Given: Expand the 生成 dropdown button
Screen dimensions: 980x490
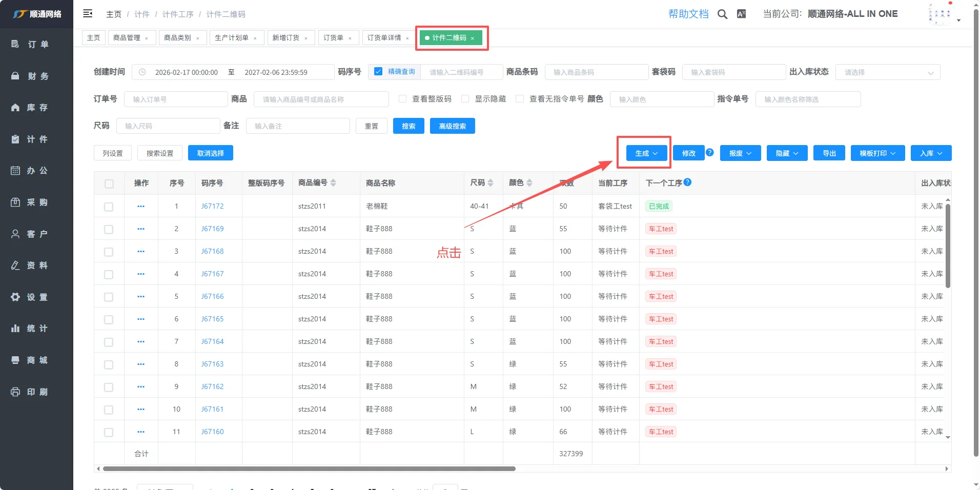Looking at the screenshot, I should pyautogui.click(x=646, y=153).
